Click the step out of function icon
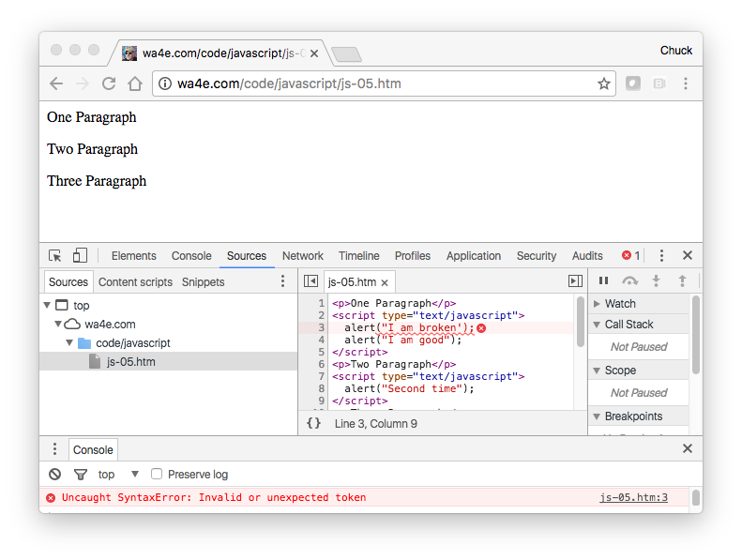Screen dimensions: 742x560 coord(682,280)
